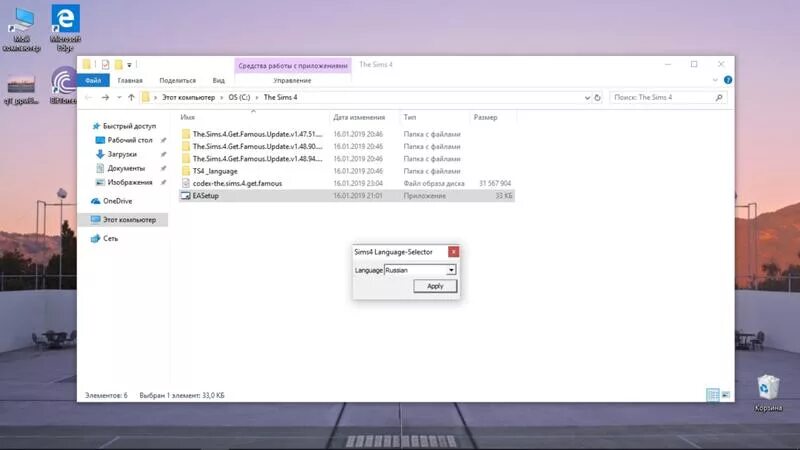Open the desktop image file shortcut beside BitTorrent

21,89
